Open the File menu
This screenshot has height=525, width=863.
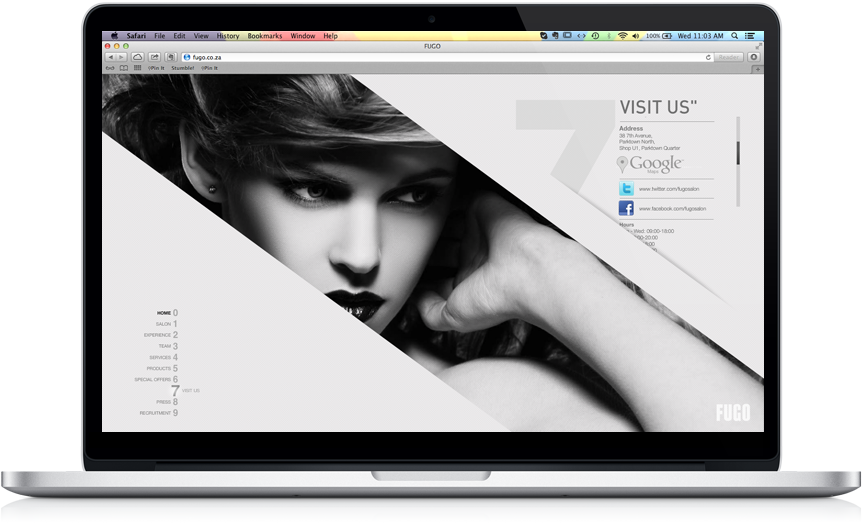pyautogui.click(x=160, y=36)
